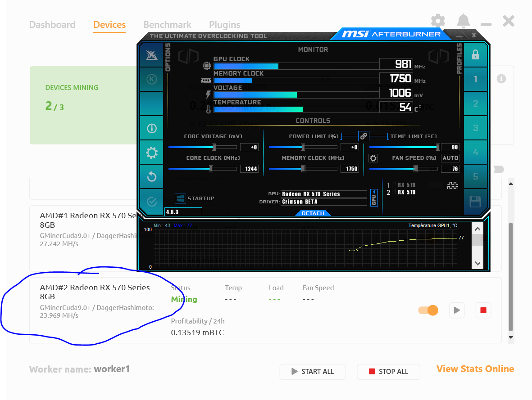Edit the Temp Limit value 90
532x400 pixels.
coord(450,147)
